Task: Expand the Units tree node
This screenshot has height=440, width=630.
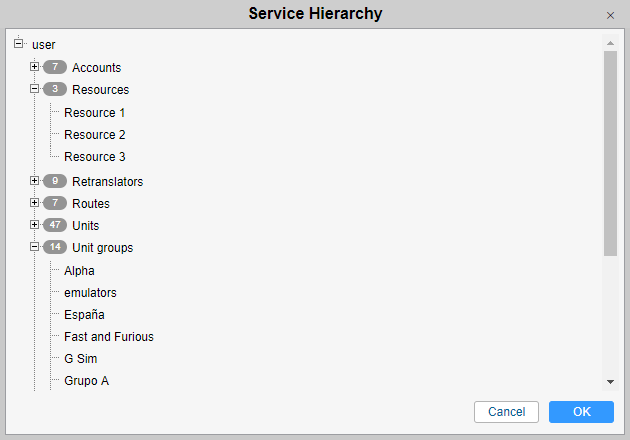Action: click(x=35, y=225)
